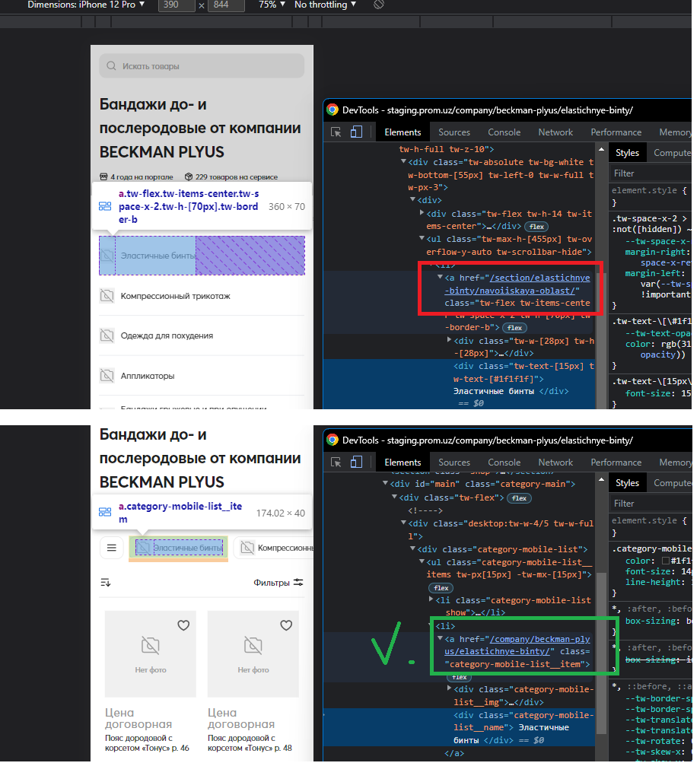
Task: Select the 'Эластичные бинты' chip on the lower page
Action: click(x=179, y=548)
